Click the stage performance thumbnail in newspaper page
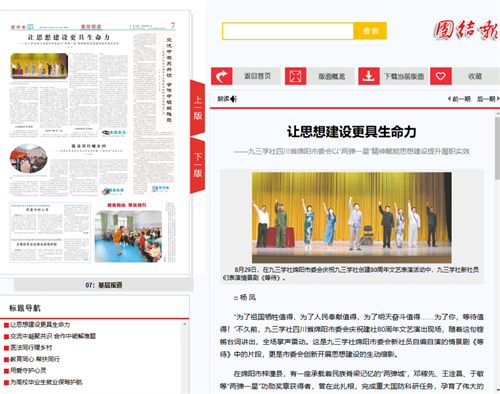 (39, 66)
